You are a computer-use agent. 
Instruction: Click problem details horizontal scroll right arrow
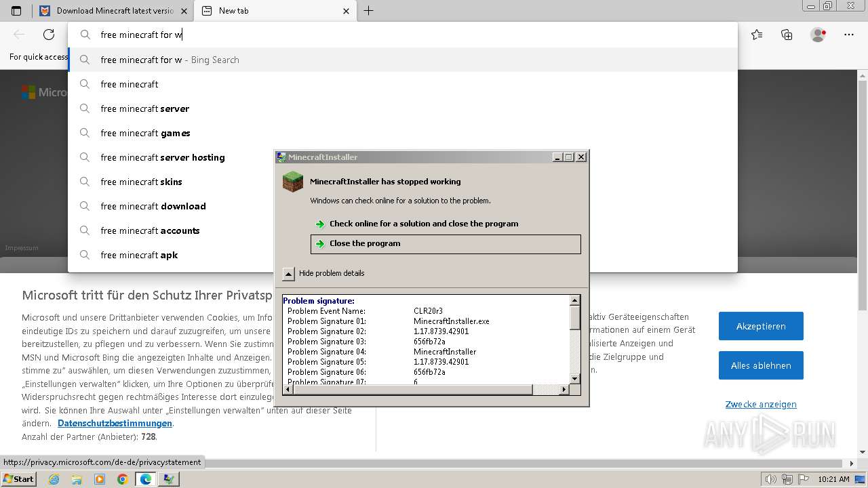[564, 390]
